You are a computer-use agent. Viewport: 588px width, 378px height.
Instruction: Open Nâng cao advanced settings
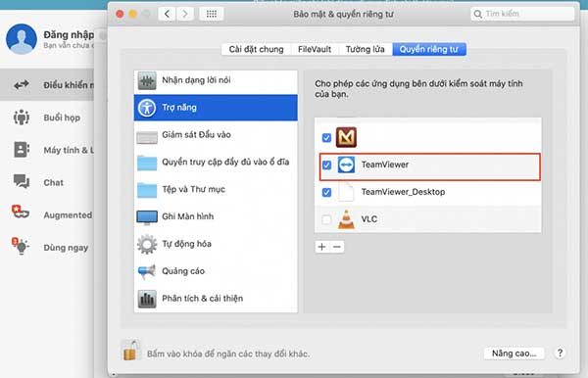click(x=514, y=354)
